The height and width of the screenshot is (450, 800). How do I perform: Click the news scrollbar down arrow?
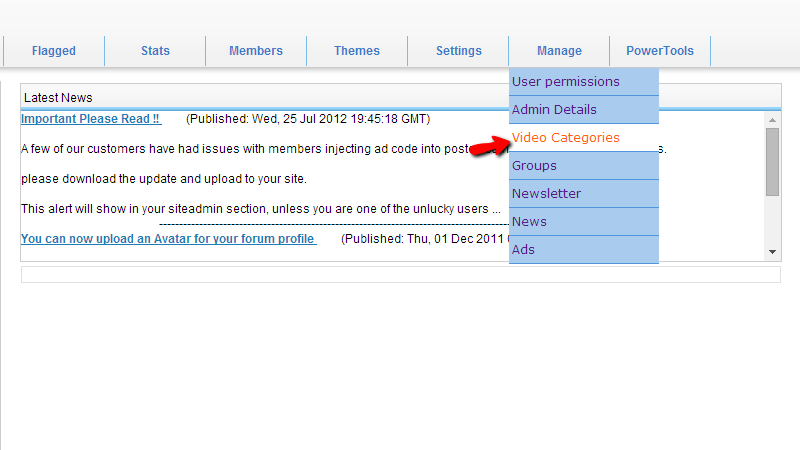(772, 252)
